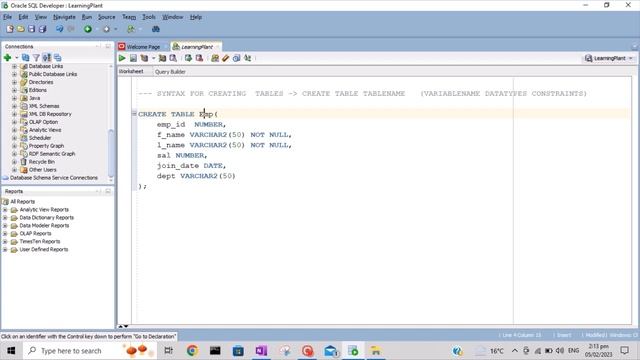640x360 pixels.
Task: Click the binoculars Find DB Object icon
Action: (156, 29)
